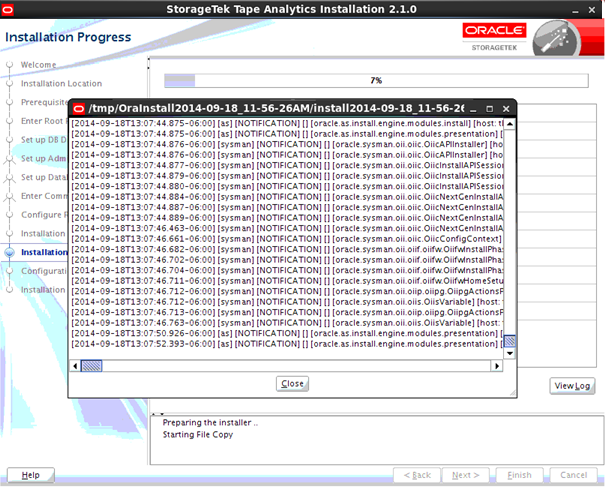Click the log line timestamped 13:07:50.926
Screen dimensions: 605x489
coord(287,333)
